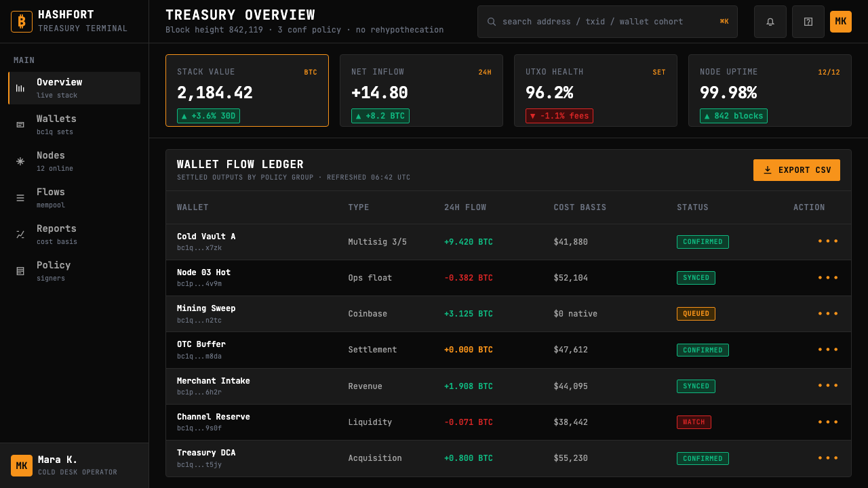Open the help question-mark icon
The height and width of the screenshot is (488, 868).
point(808,22)
